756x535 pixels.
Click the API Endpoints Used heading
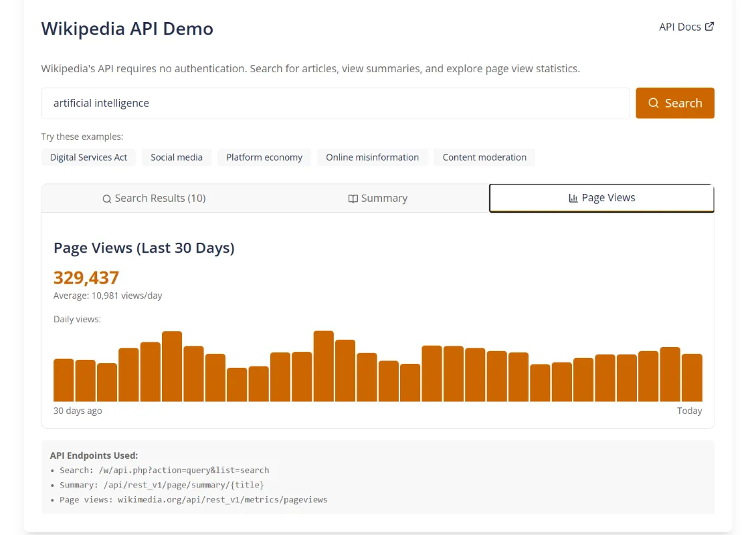pyautogui.click(x=94, y=455)
